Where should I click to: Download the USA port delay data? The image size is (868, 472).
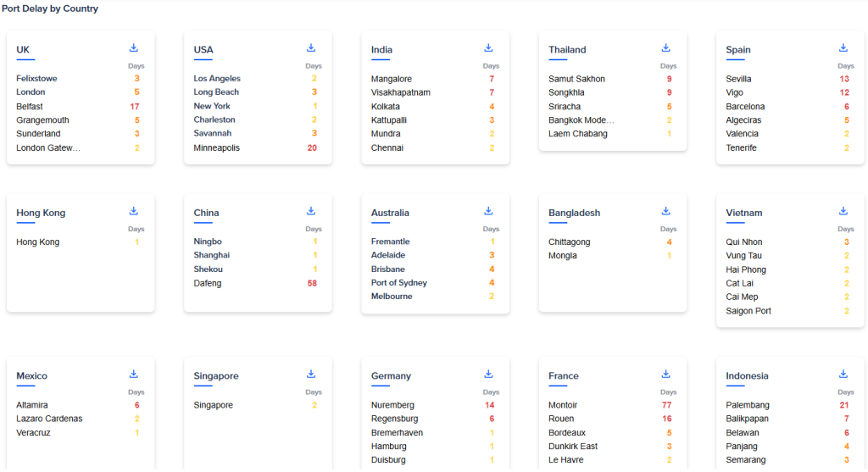pyautogui.click(x=311, y=48)
